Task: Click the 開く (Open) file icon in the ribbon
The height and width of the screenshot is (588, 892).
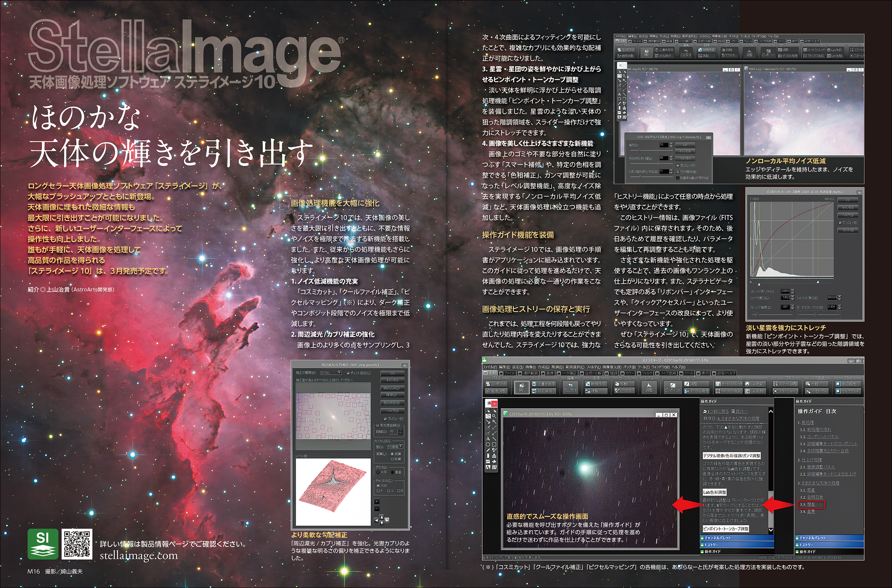Action: point(522,387)
